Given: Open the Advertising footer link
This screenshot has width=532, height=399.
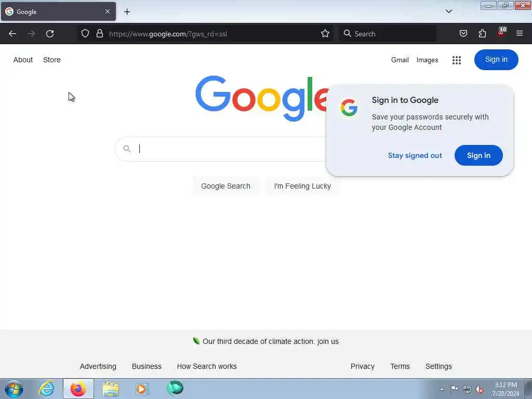Looking at the screenshot, I should pyautogui.click(x=98, y=366).
